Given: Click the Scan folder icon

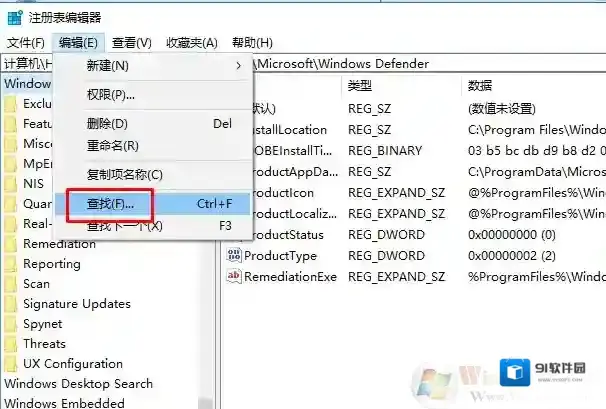Looking at the screenshot, I should click(11, 284).
